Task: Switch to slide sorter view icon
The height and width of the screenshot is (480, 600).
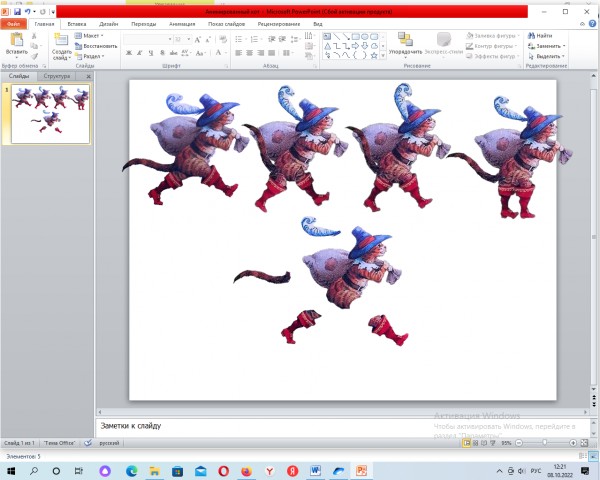Action: pyautogui.click(x=475, y=443)
